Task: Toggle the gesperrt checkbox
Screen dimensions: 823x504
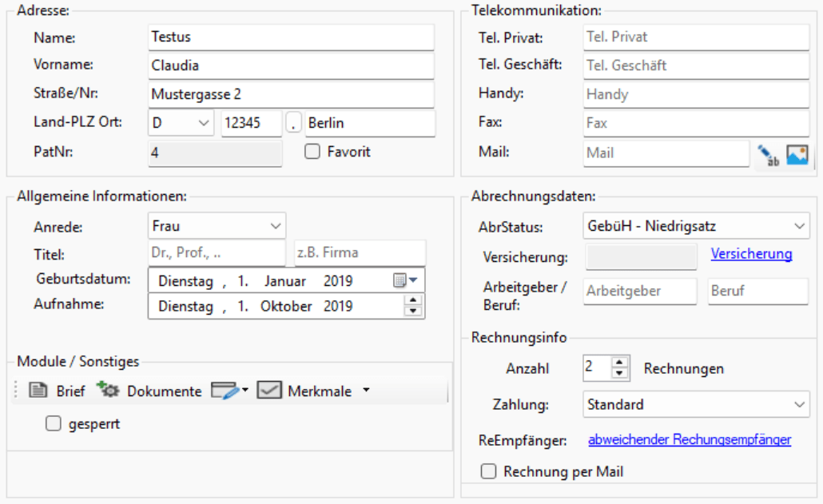Action: (54, 425)
